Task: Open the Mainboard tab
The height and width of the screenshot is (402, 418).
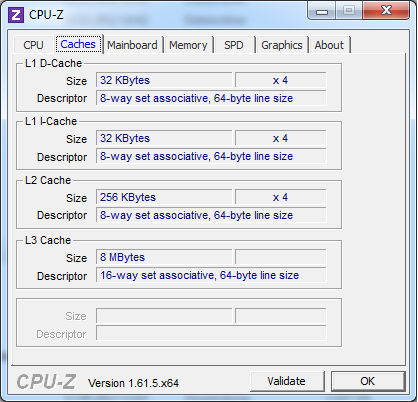Action: 132,45
